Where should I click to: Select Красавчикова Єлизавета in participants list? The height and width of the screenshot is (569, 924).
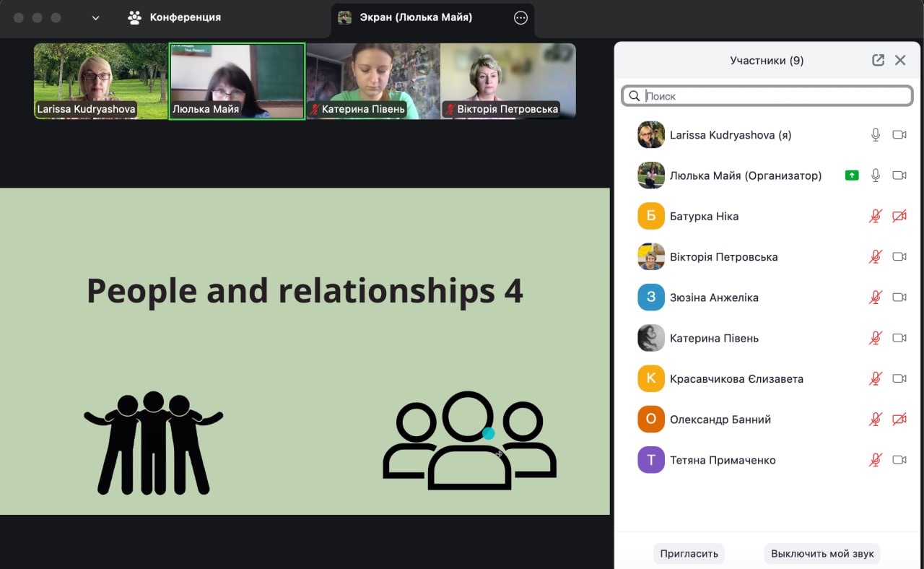736,379
